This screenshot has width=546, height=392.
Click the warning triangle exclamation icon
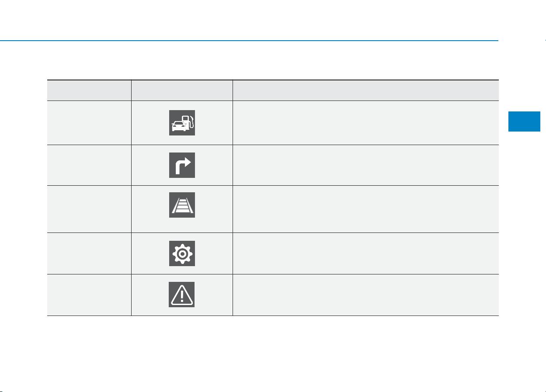pyautogui.click(x=182, y=295)
